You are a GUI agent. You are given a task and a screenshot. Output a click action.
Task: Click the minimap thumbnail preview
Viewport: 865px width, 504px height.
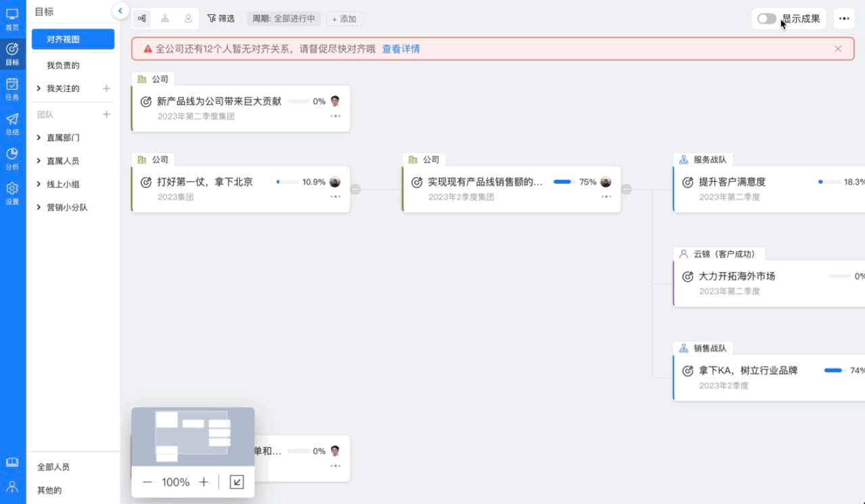193,436
